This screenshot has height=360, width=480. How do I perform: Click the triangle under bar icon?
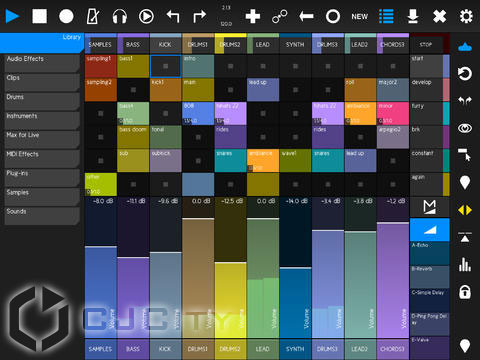(x=465, y=237)
